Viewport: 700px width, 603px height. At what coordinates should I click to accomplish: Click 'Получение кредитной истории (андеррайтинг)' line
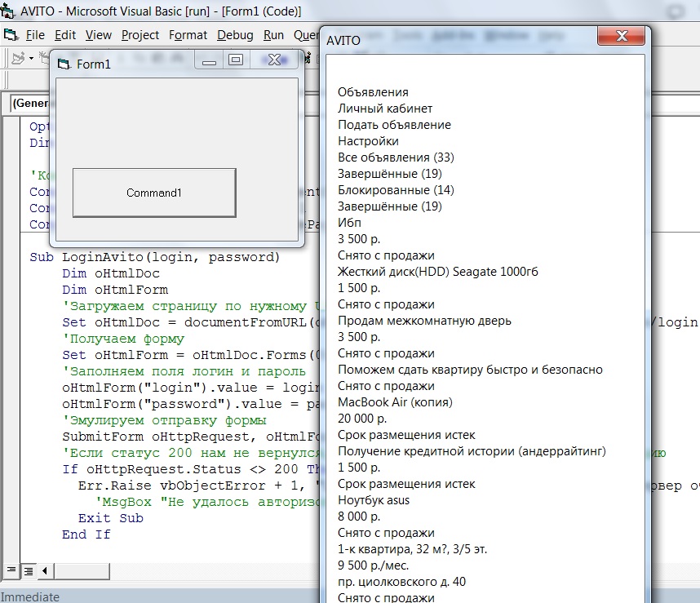(x=472, y=451)
